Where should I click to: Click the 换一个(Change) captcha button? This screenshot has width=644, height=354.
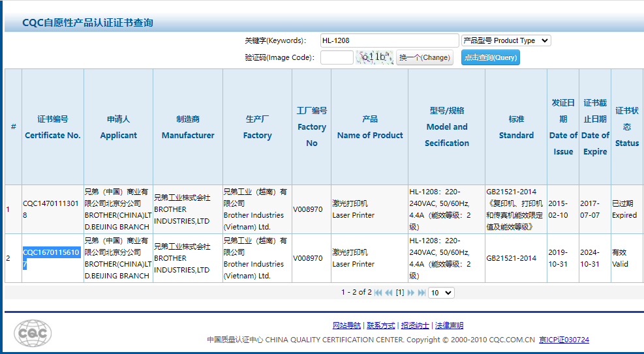pos(425,57)
